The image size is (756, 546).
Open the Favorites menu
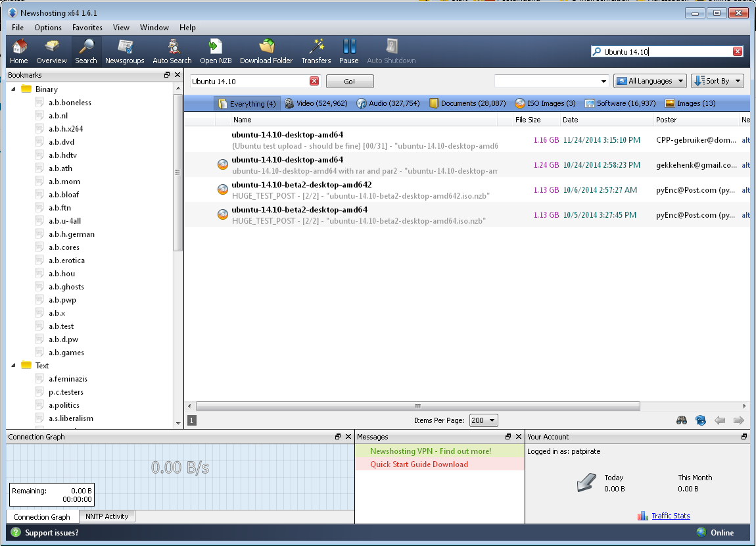(x=87, y=28)
